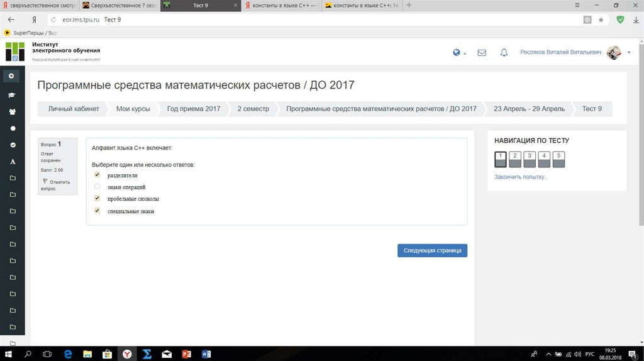
Task: Jump to question 1 in navigation
Action: click(x=500, y=159)
